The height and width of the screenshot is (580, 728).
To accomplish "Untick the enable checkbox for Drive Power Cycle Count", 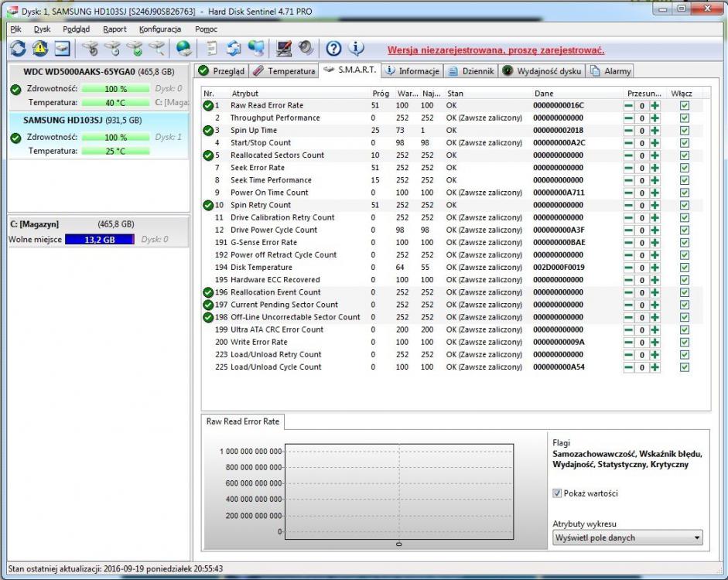I will tap(685, 230).
